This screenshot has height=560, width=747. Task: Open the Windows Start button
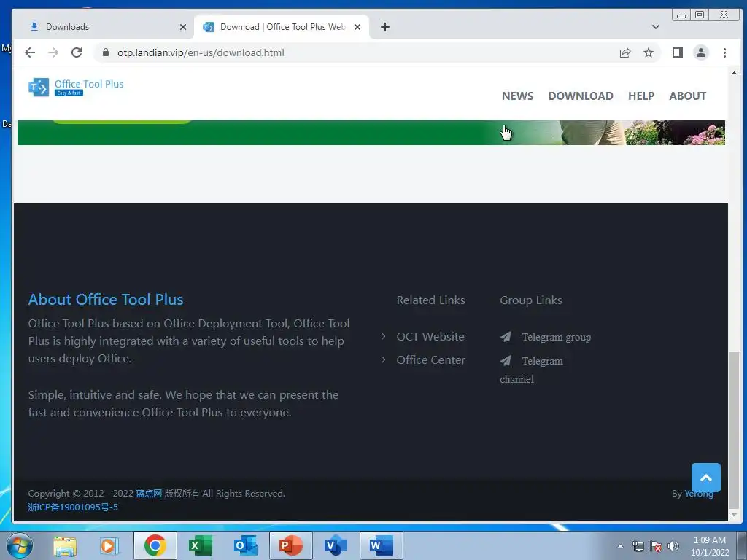19,545
